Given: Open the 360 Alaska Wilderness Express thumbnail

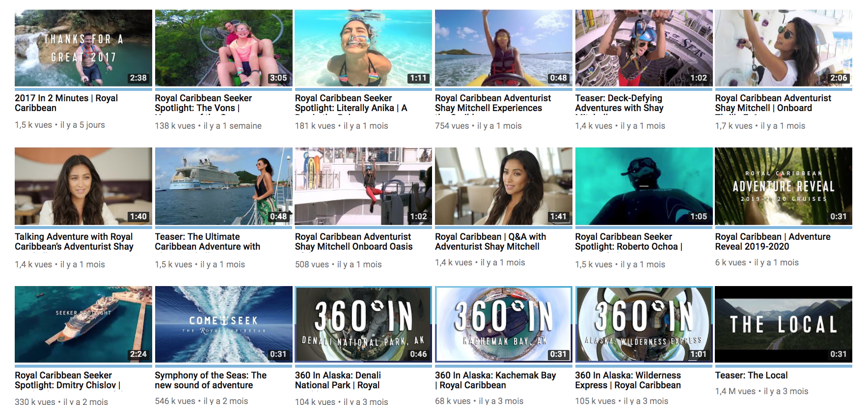Looking at the screenshot, I should 644,324.
